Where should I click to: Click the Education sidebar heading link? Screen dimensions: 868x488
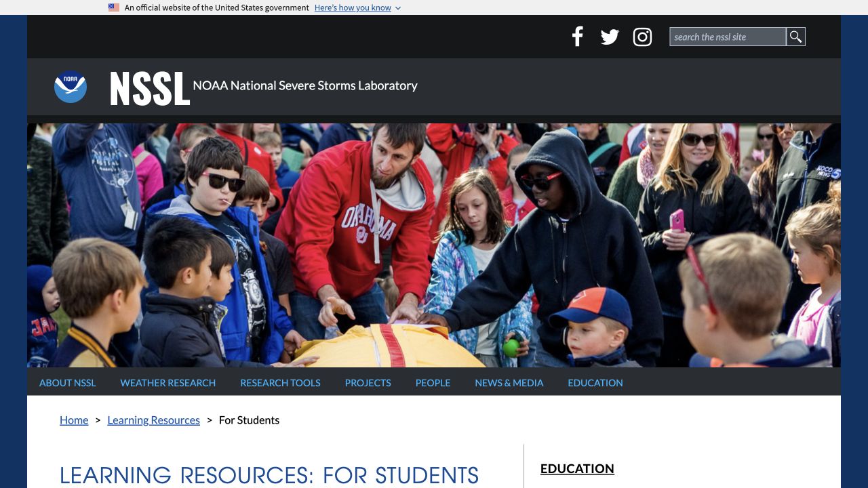pyautogui.click(x=577, y=468)
